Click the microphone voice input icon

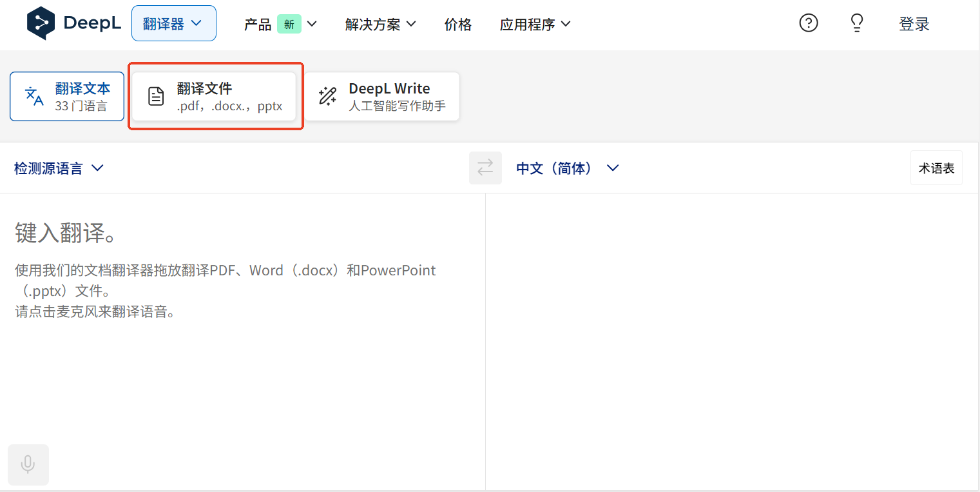(28, 464)
